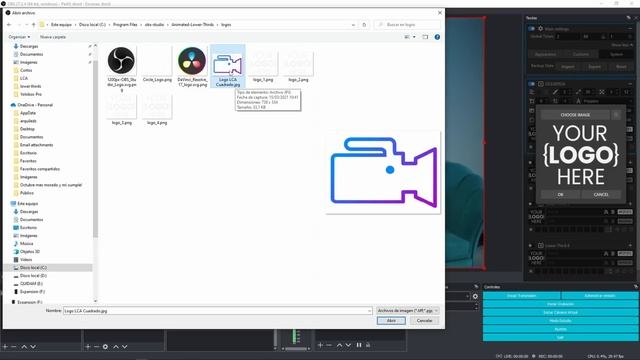Click OK in the logo popup
Image resolution: width=640 pixels, height=360 pixels.
click(560, 195)
